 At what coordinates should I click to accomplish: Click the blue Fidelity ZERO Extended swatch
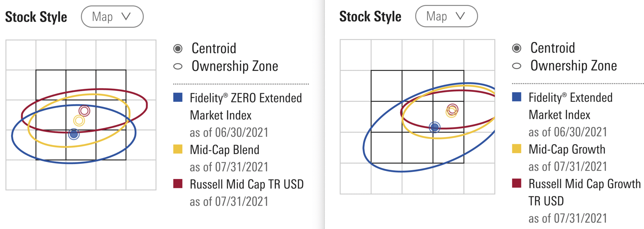pyautogui.click(x=178, y=97)
